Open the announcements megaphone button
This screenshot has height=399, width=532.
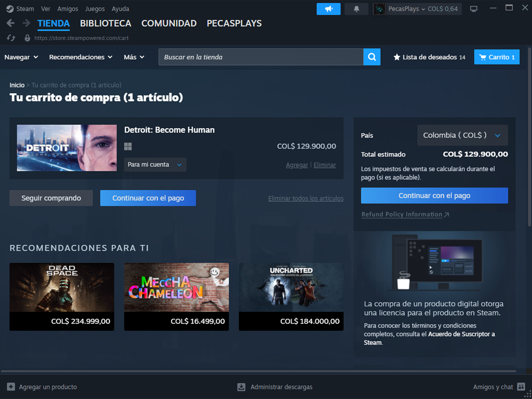(x=329, y=9)
